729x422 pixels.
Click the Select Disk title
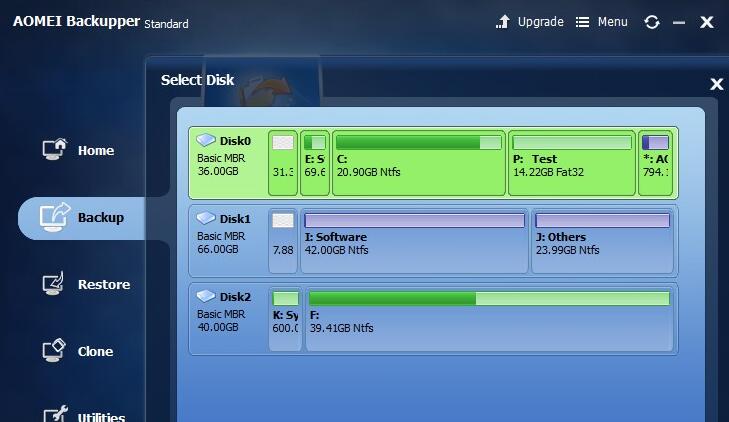click(x=198, y=80)
